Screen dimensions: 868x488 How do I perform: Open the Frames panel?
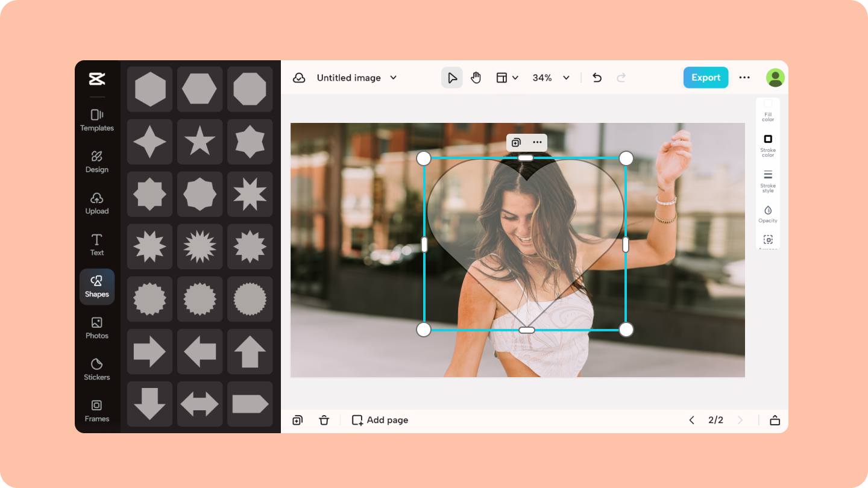point(96,410)
